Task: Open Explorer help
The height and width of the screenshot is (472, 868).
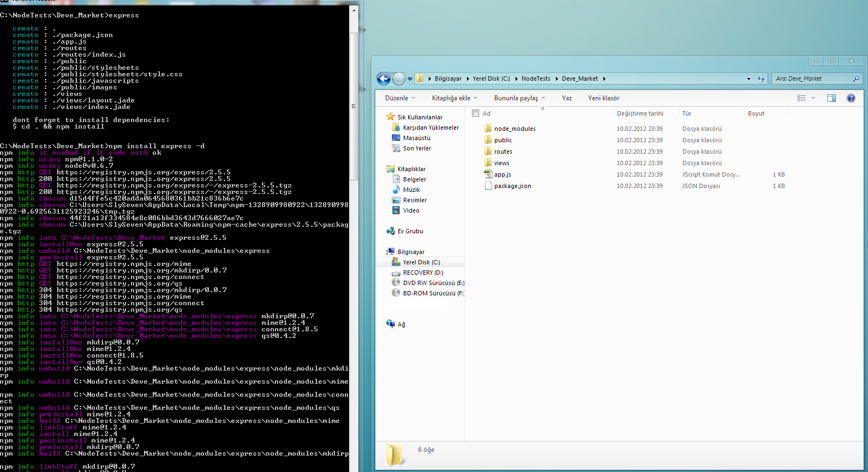Action: [851, 98]
